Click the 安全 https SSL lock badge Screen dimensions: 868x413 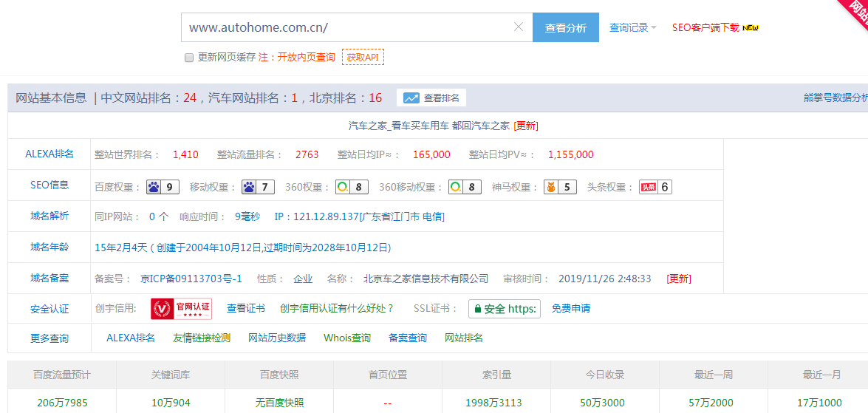[505, 309]
